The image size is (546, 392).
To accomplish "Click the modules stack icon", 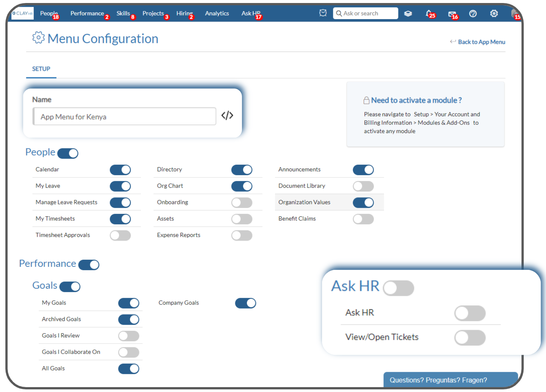I will point(408,13).
